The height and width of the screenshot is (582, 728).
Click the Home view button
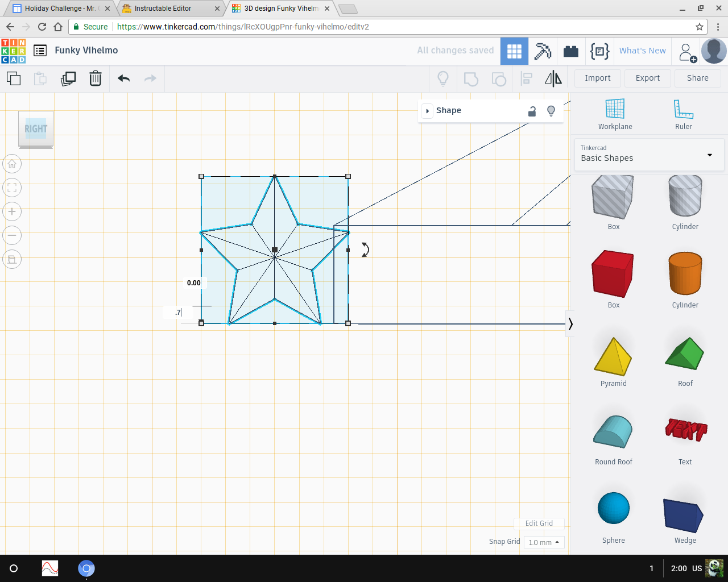(12, 164)
